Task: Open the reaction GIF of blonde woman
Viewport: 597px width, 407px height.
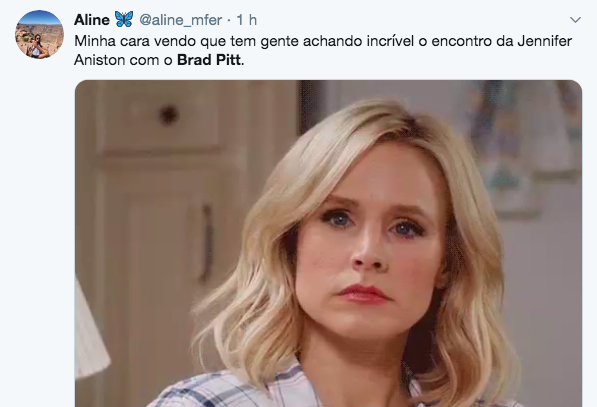Action: coord(328,244)
